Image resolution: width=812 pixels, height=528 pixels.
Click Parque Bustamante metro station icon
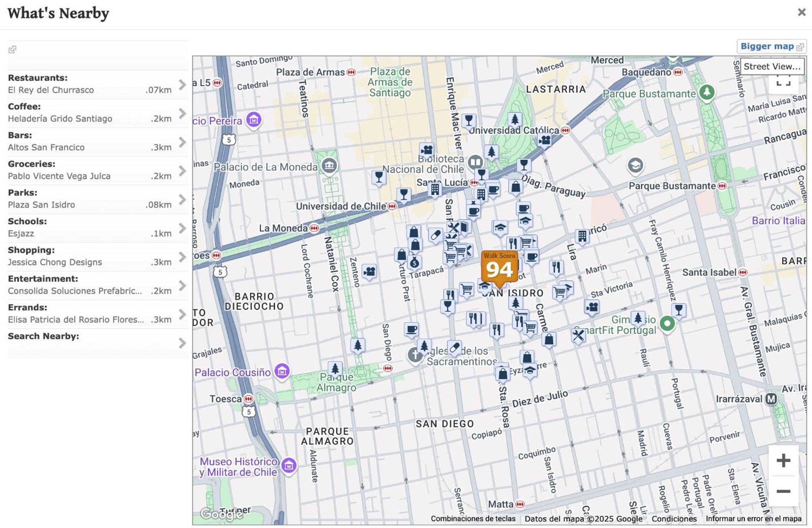[x=722, y=186]
